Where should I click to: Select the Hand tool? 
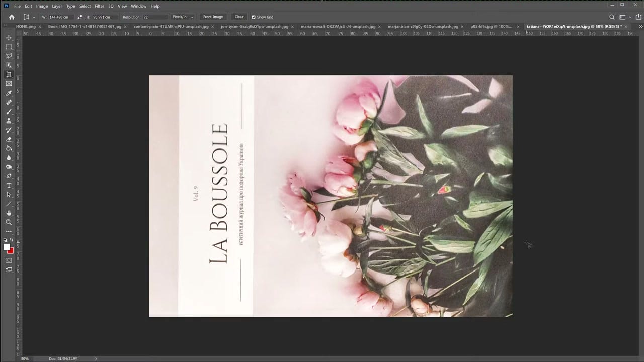tap(9, 213)
